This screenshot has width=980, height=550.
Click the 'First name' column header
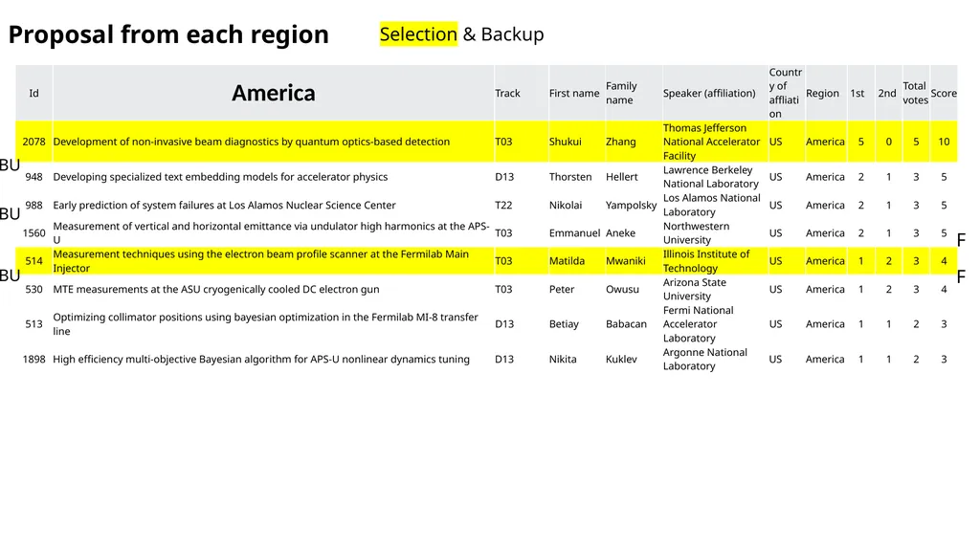point(574,93)
